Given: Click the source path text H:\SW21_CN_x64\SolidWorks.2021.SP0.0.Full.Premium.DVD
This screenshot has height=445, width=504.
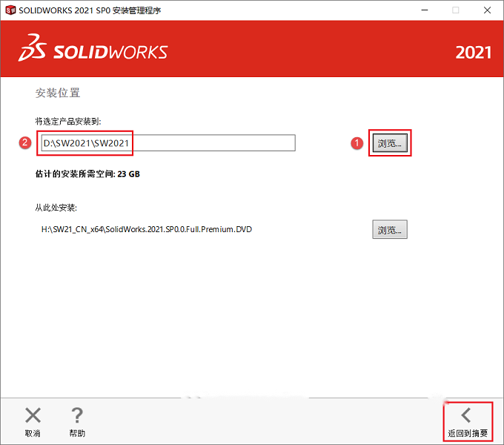Looking at the screenshot, I should pyautogui.click(x=147, y=229).
